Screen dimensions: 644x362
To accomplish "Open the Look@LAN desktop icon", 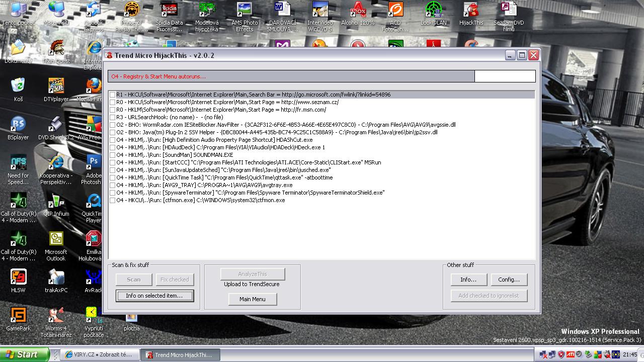I will pyautogui.click(x=433, y=11).
